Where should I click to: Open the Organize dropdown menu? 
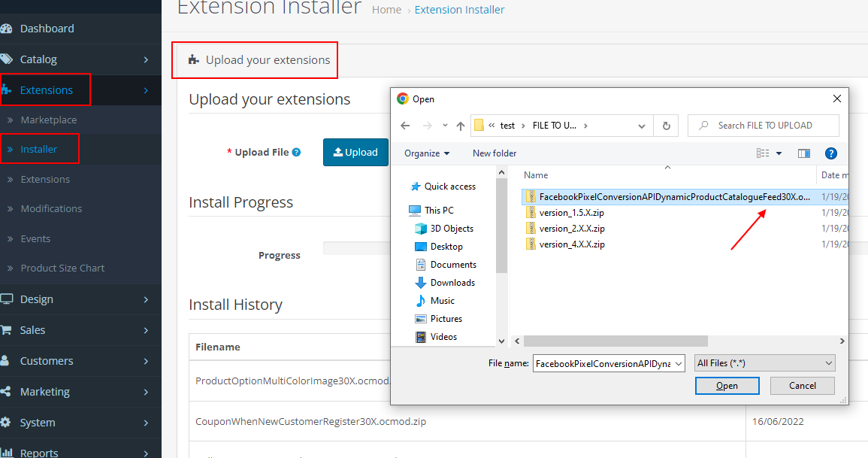(x=427, y=153)
